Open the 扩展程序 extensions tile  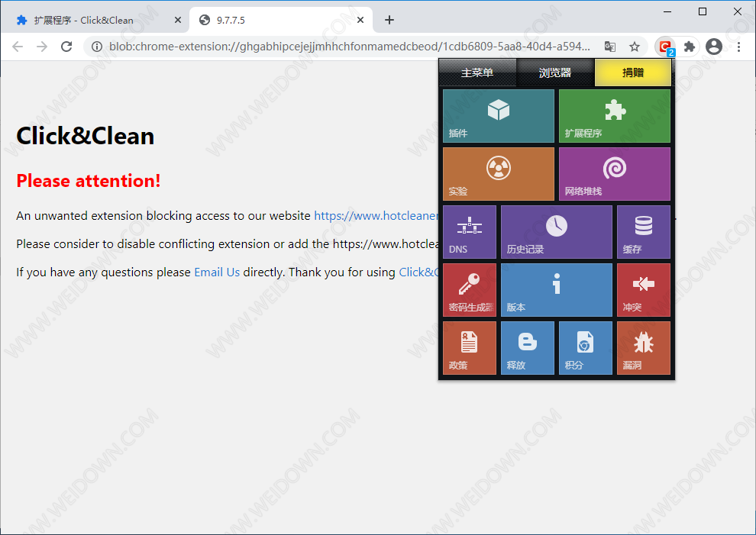[614, 116]
